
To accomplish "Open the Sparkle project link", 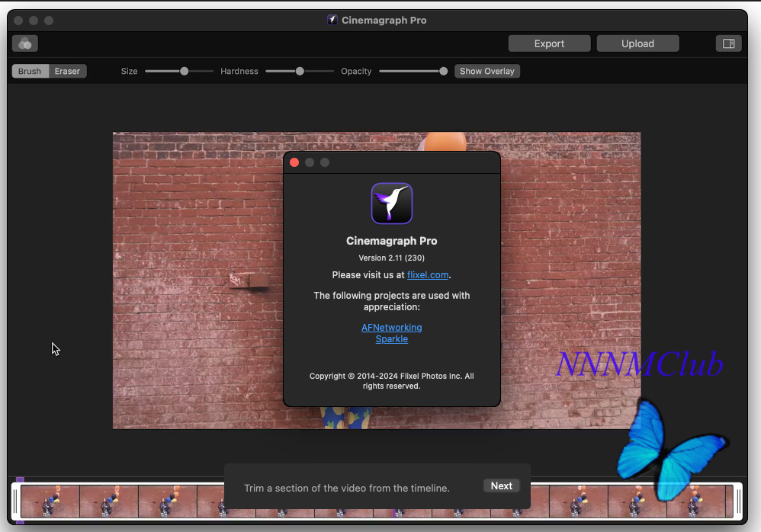I will click(x=392, y=339).
